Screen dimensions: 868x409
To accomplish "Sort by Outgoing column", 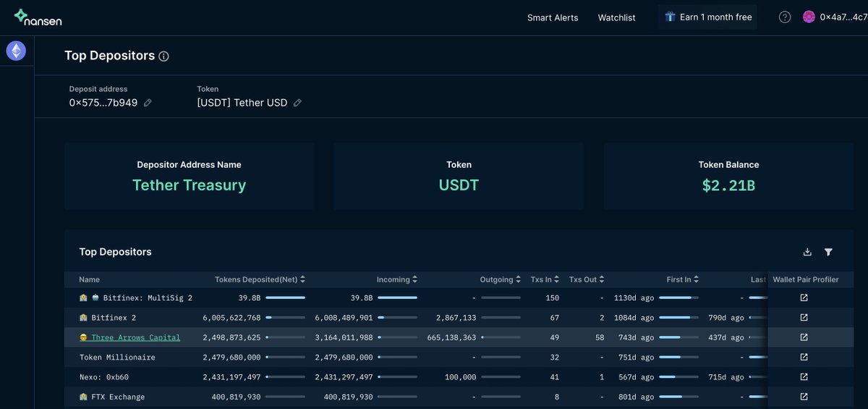I will [x=501, y=279].
